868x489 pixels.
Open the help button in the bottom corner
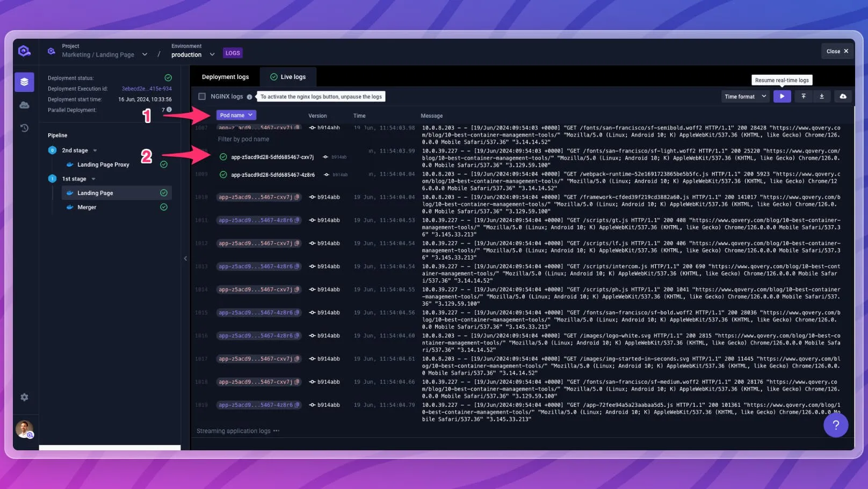pyautogui.click(x=836, y=425)
